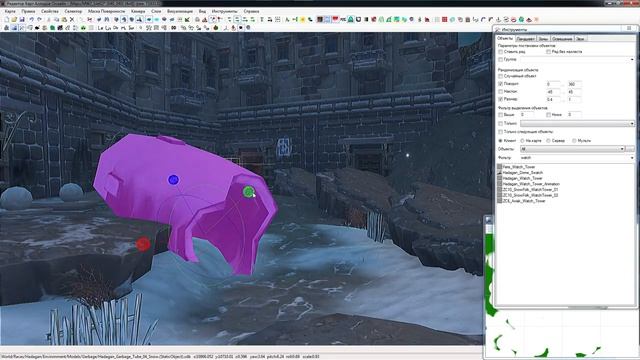The height and width of the screenshot is (360, 640).
Task: Click the green gizmo handle on purple object
Action: (248, 191)
